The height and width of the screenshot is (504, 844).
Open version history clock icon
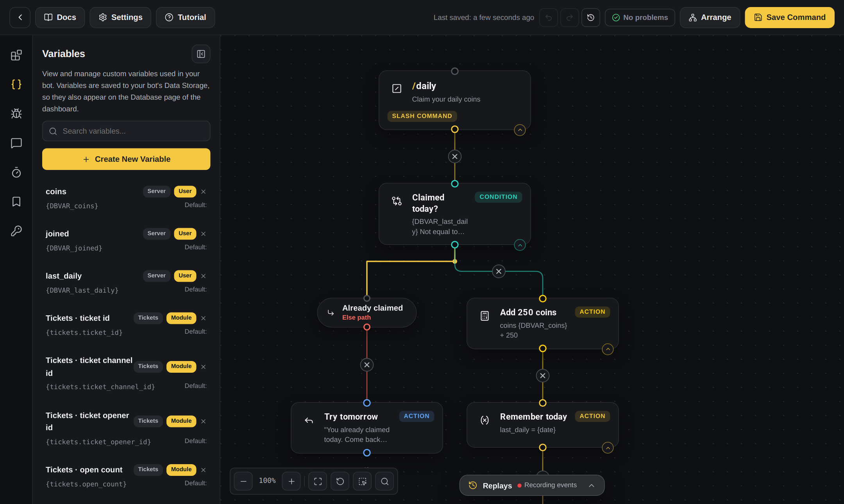591,18
